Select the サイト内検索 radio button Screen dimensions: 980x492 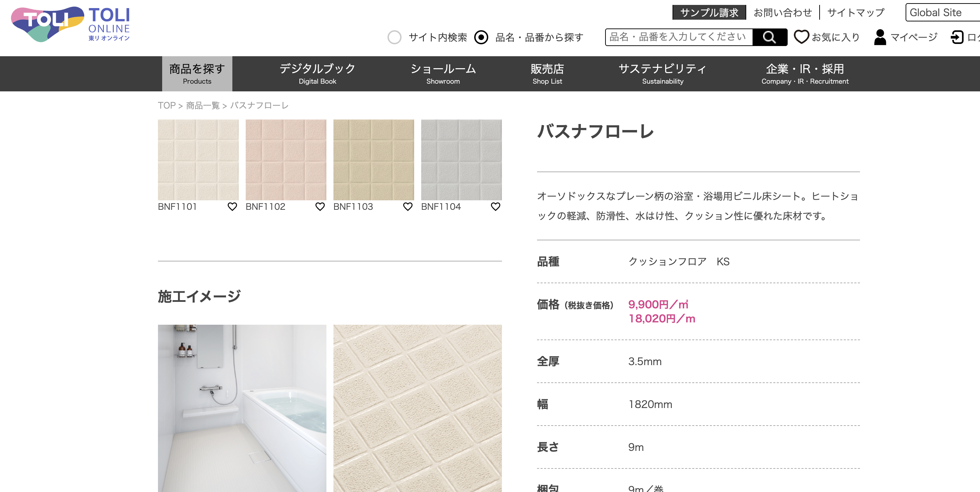(x=394, y=38)
